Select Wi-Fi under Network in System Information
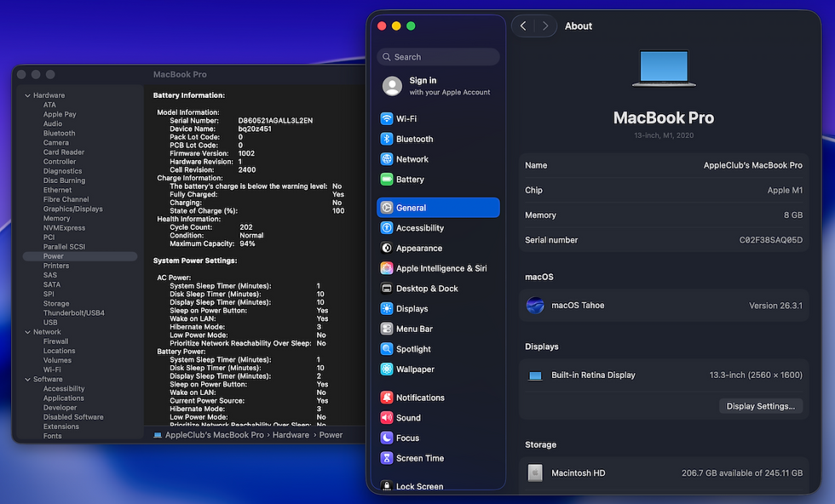The image size is (835, 504). coord(52,369)
